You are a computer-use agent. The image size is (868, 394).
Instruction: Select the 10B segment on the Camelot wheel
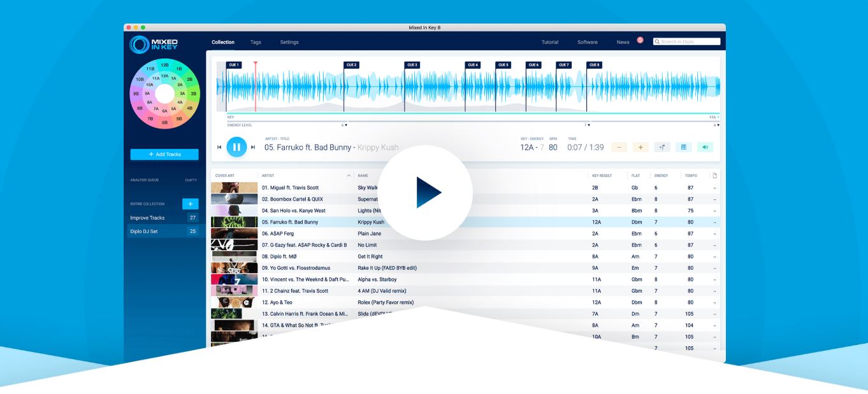click(x=140, y=80)
